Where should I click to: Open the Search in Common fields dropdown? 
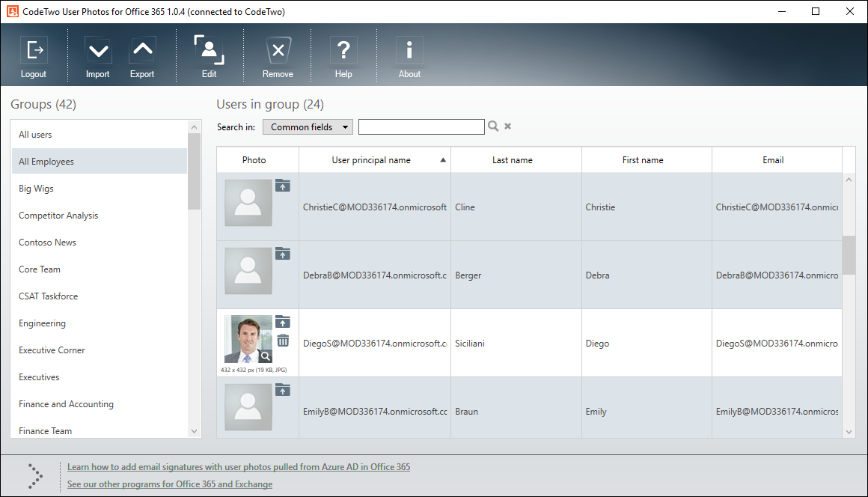point(308,126)
